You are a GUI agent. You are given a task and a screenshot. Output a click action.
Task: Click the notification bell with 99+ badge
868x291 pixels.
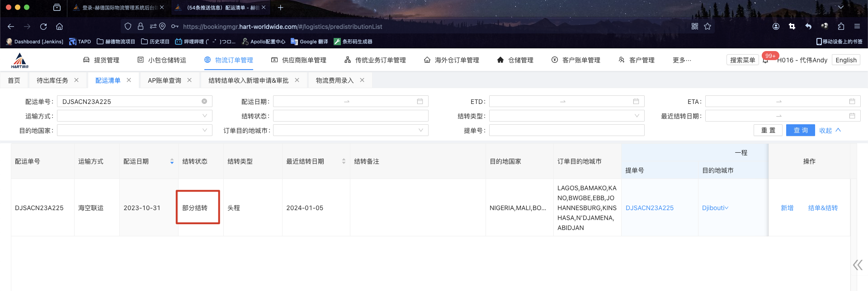click(x=765, y=60)
